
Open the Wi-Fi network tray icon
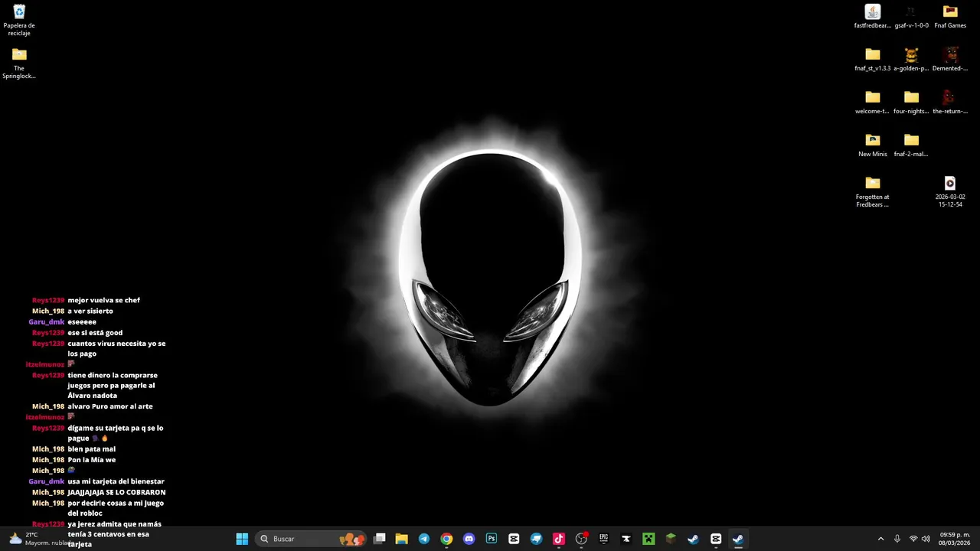(x=913, y=539)
